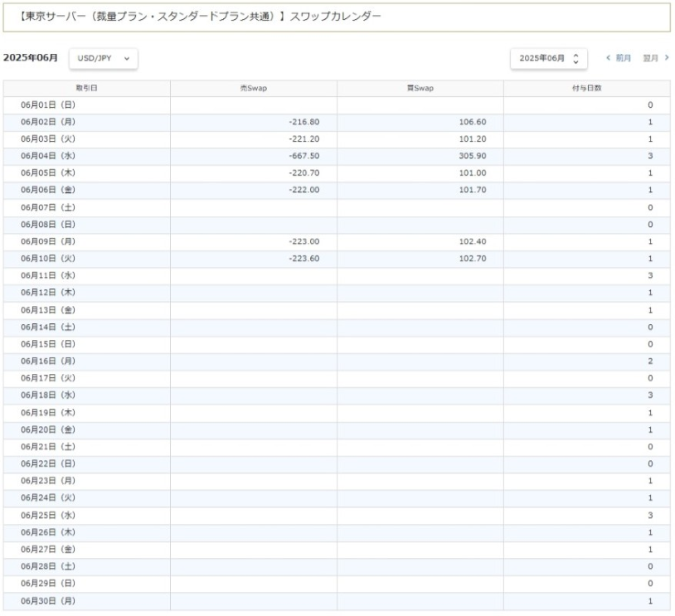Viewport: 675px width, 616px height.
Task: Click the sell swap value -667.50
Action: click(x=304, y=156)
